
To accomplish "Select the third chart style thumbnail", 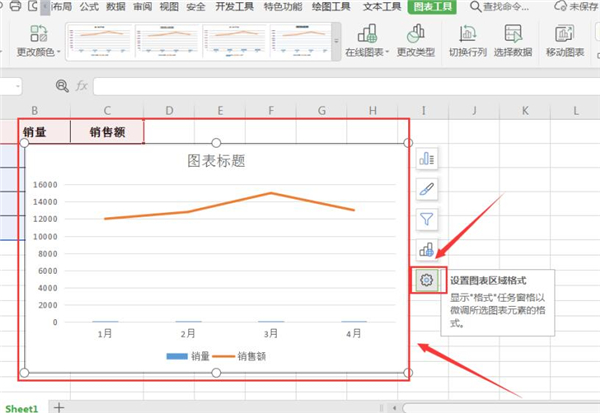I will [x=237, y=39].
